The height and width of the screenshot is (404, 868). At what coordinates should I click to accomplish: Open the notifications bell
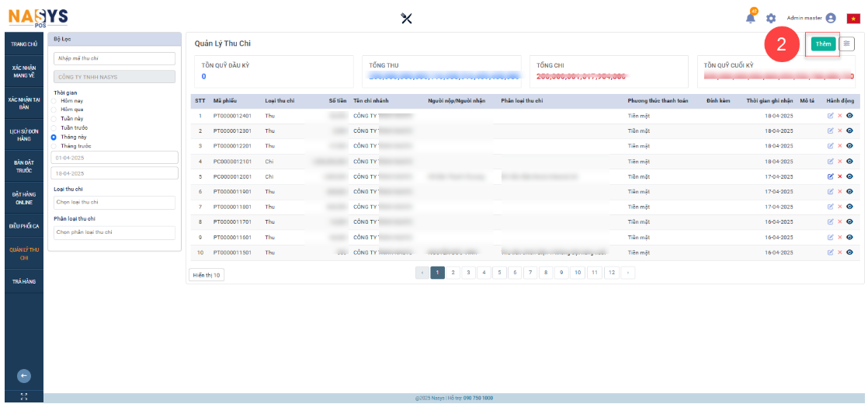point(751,18)
